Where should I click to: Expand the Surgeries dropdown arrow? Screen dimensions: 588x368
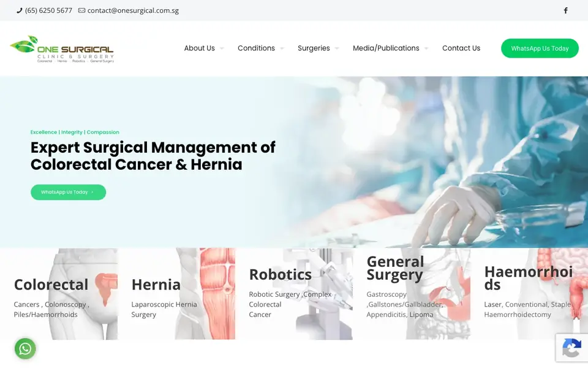pos(337,48)
